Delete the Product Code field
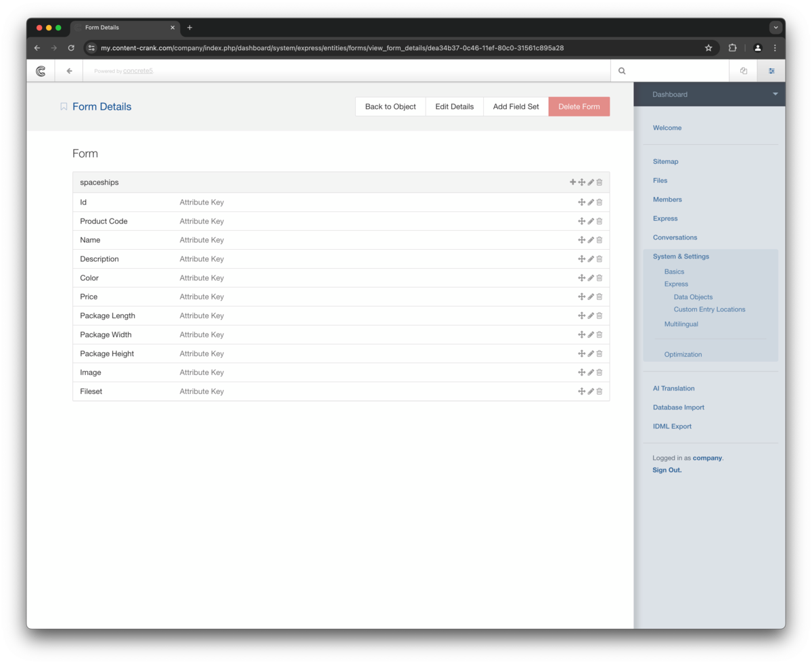Screen dimensions: 812x664 [600, 221]
